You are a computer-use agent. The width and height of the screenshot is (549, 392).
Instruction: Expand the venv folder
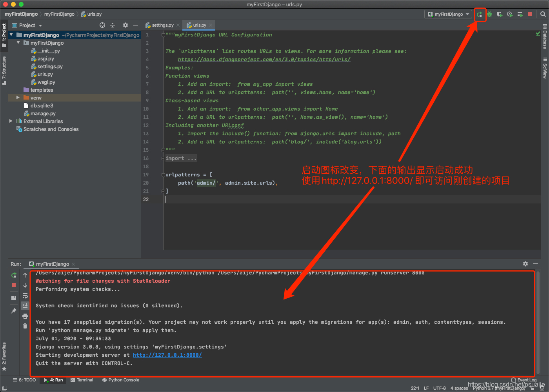point(18,98)
